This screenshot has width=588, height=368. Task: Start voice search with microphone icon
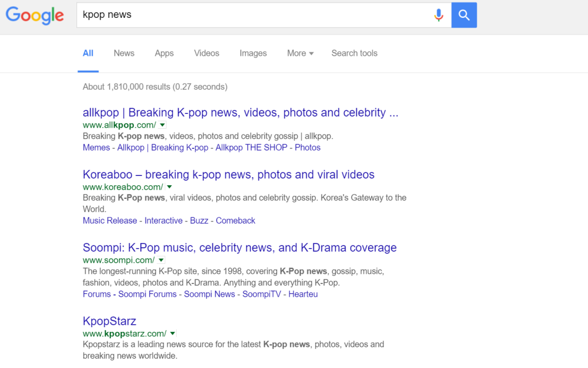438,15
